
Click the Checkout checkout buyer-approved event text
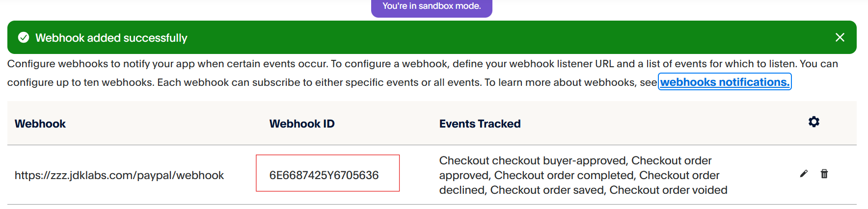[x=533, y=160]
